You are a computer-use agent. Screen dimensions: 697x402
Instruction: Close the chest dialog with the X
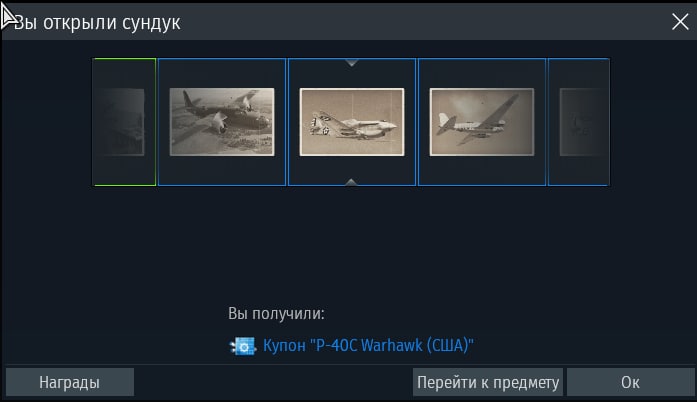click(x=680, y=21)
